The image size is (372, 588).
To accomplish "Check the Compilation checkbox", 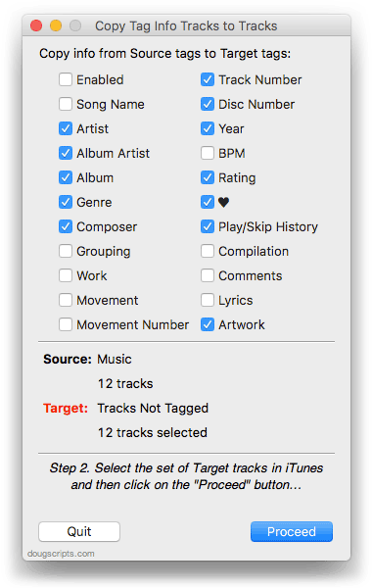I will (x=208, y=251).
